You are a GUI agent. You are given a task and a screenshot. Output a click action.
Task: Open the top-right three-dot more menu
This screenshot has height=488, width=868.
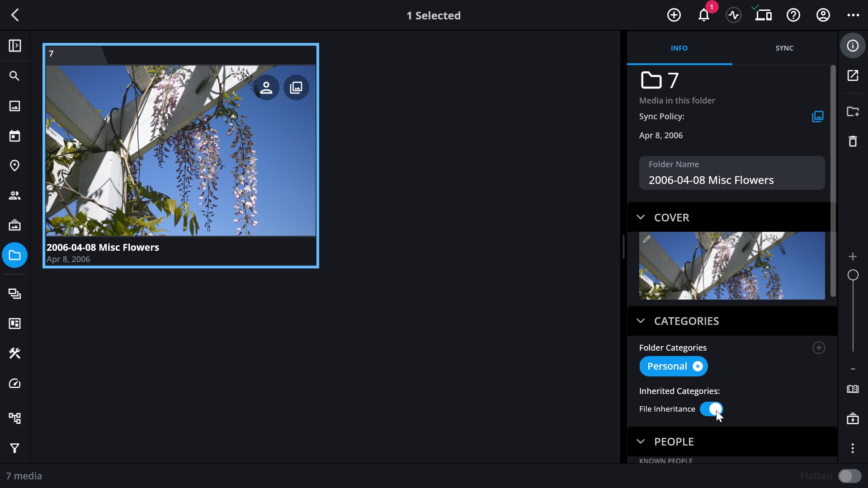point(853,15)
